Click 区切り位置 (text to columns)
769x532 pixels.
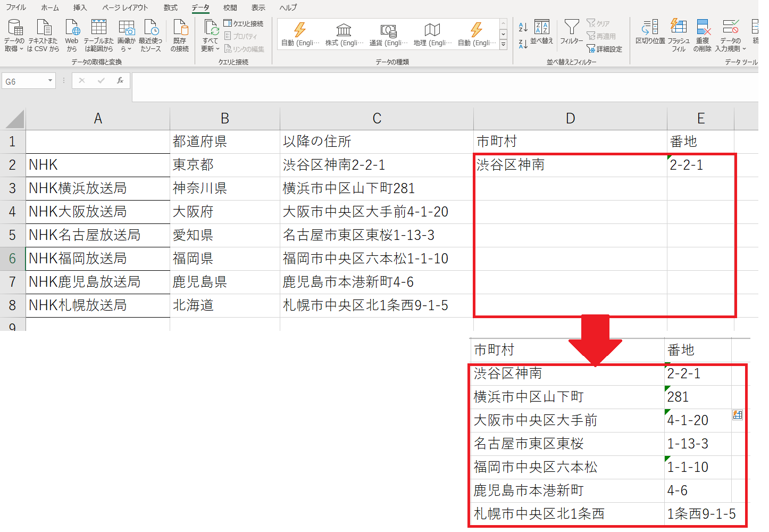(650, 33)
